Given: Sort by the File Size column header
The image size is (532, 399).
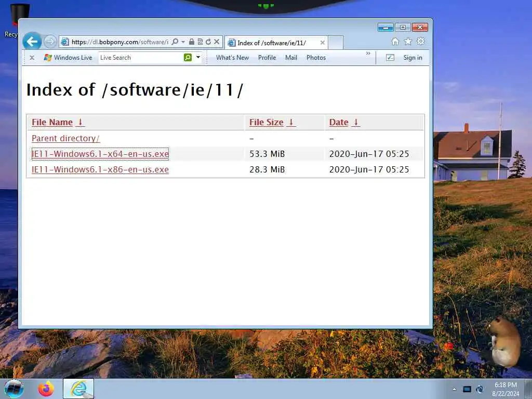Looking at the screenshot, I should 267,123.
